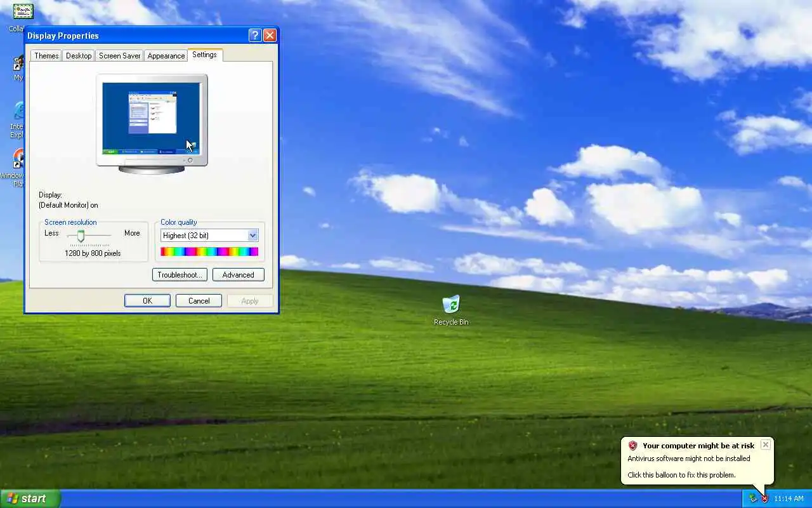The height and width of the screenshot is (508, 812).
Task: Click the Troubleshoot... button
Action: [x=180, y=275]
